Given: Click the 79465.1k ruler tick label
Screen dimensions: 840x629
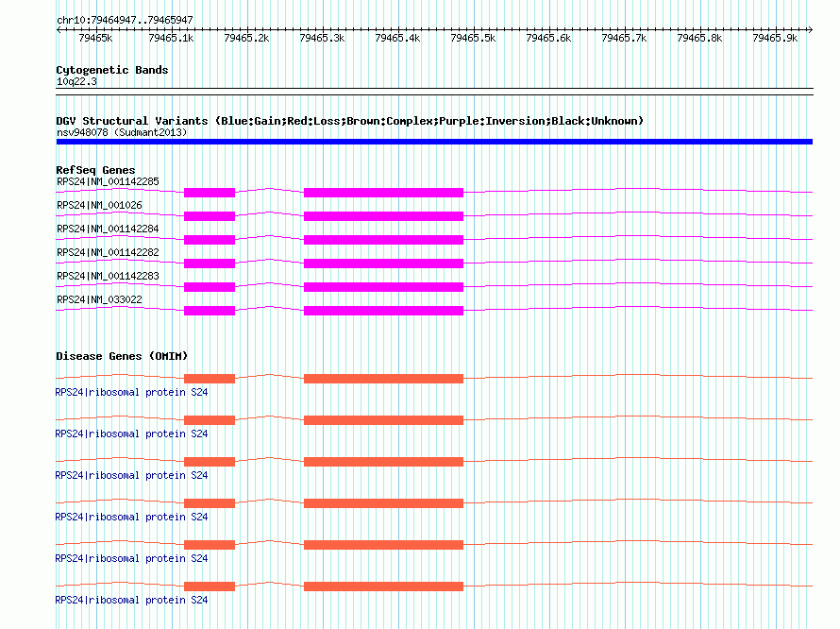Looking at the screenshot, I should point(171,38).
